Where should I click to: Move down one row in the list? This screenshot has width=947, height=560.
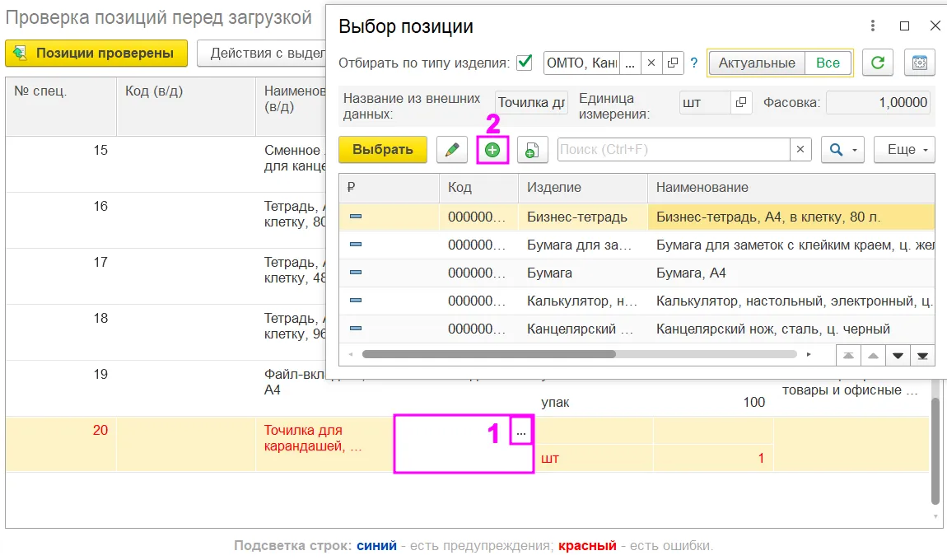pyautogui.click(x=898, y=355)
